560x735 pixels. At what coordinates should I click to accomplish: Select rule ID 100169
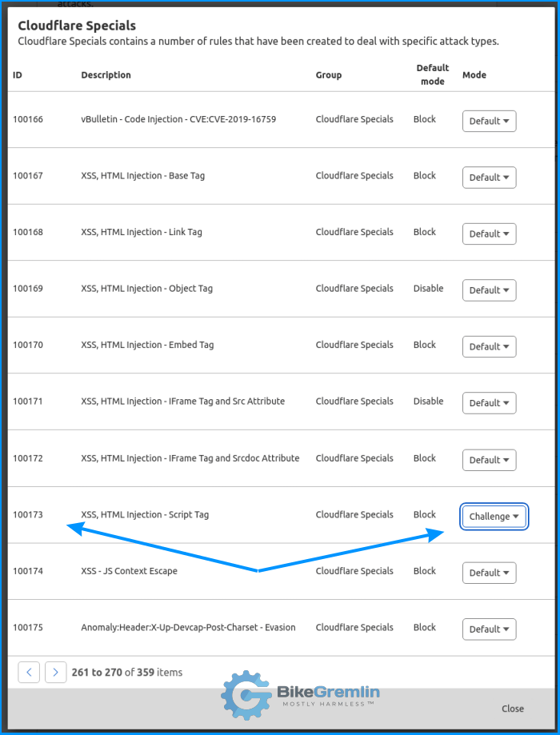(x=28, y=288)
